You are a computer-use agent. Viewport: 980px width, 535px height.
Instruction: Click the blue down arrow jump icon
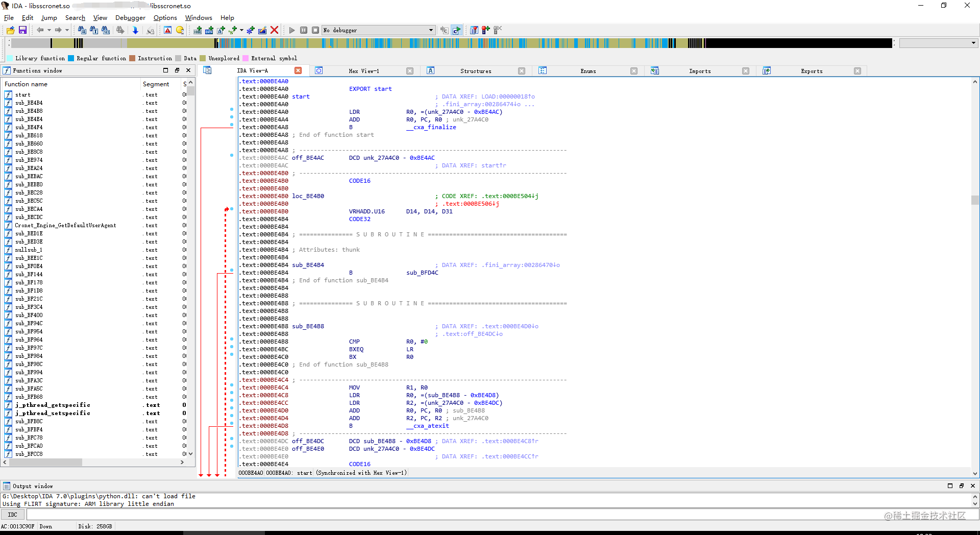coord(135,30)
